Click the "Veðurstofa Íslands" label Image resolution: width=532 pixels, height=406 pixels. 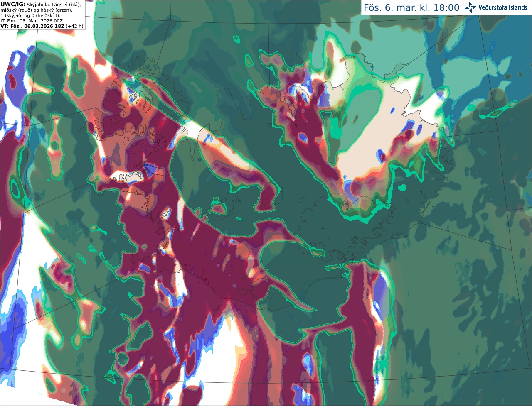point(503,7)
